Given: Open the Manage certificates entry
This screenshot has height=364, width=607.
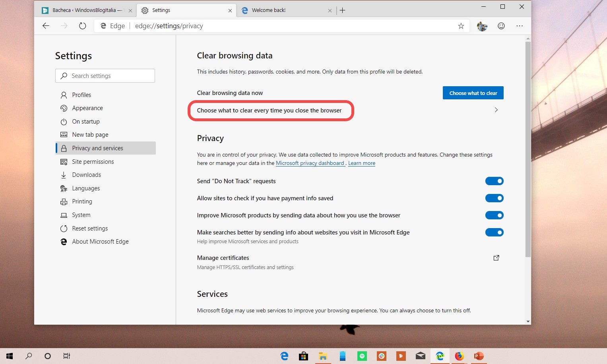Looking at the screenshot, I should point(350,262).
